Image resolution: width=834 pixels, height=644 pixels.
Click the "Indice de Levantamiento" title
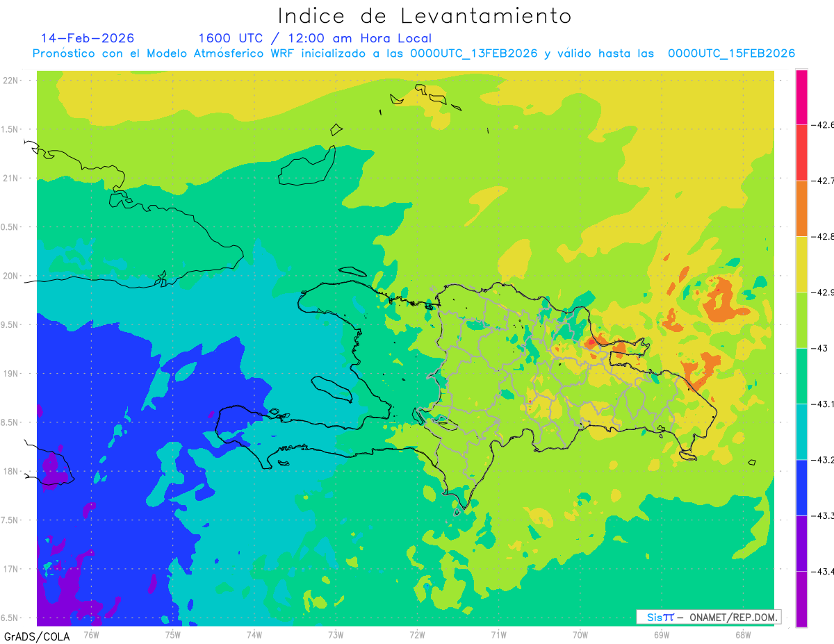(x=425, y=16)
